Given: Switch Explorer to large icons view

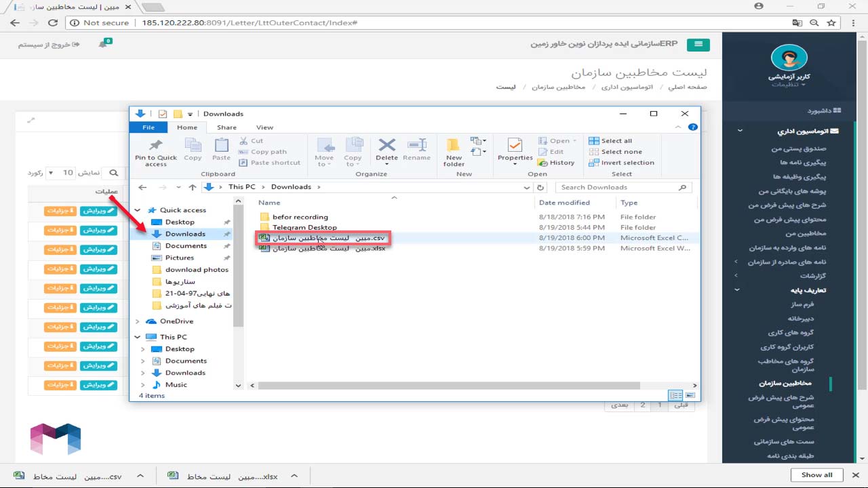Looking at the screenshot, I should 690,395.
